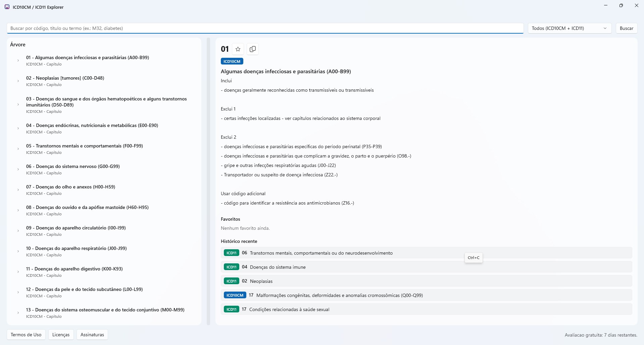Image resolution: width=644 pixels, height=345 pixels.
Task: Select tree item 07 - Doenças do olho e anexos
Action: [x=104, y=190]
